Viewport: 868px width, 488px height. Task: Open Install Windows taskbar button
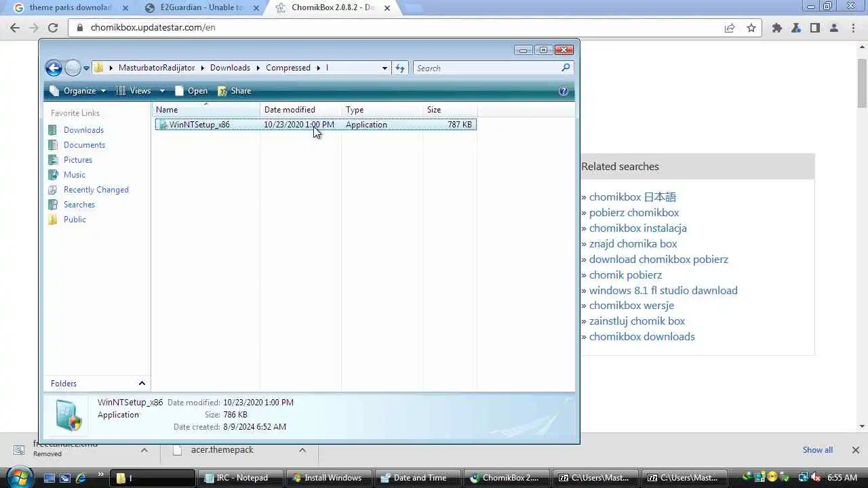pyautogui.click(x=330, y=478)
